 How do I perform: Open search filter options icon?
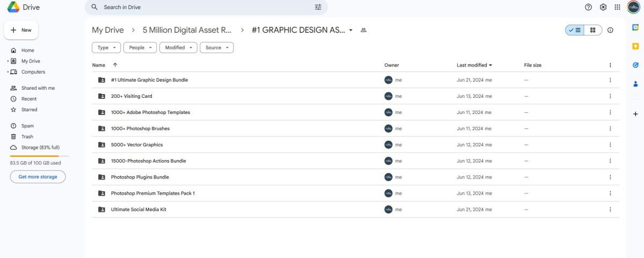point(318,7)
